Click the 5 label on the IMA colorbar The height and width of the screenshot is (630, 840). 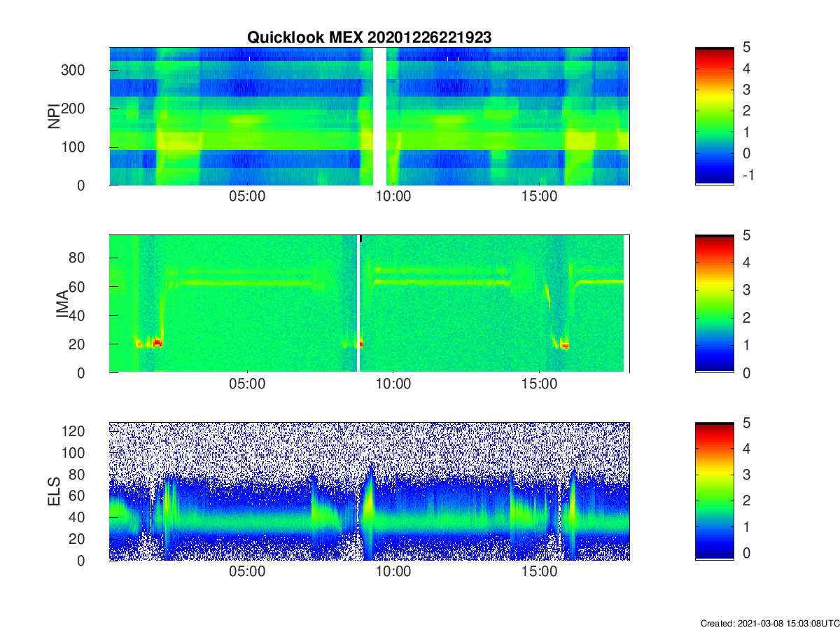pos(746,235)
